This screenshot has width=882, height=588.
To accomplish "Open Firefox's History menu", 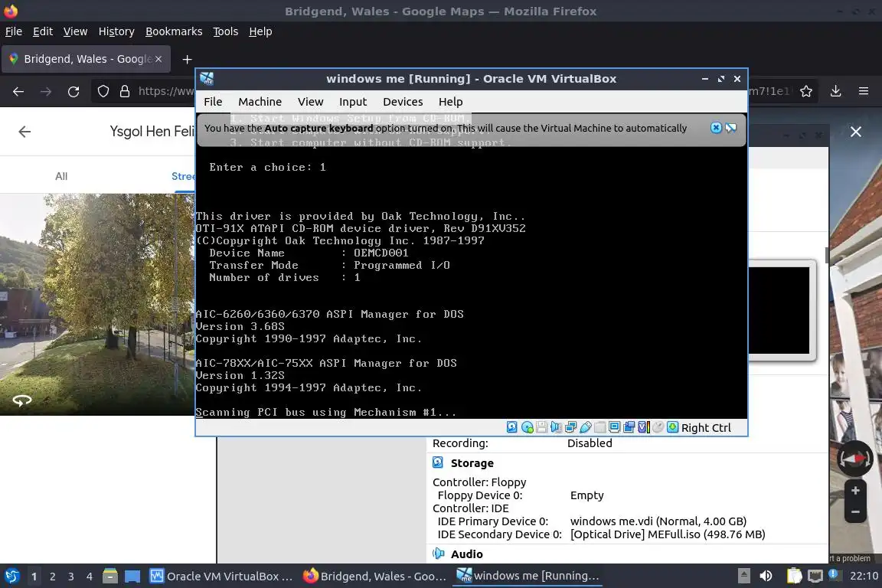I will (116, 31).
